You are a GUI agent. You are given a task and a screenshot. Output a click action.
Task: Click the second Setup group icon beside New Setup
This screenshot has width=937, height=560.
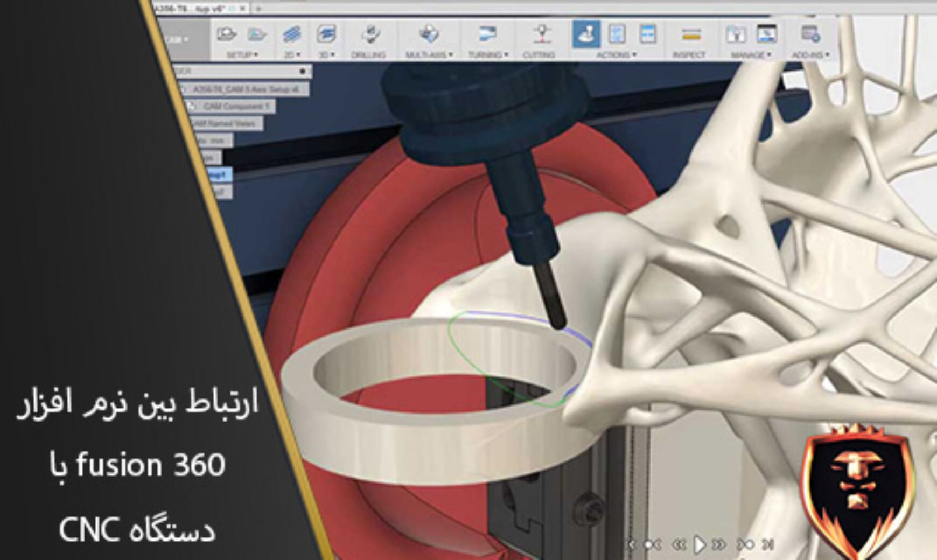click(257, 34)
